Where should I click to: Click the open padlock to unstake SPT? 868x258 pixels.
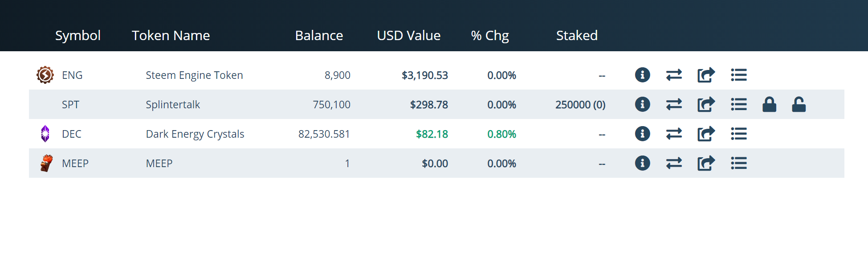click(799, 104)
